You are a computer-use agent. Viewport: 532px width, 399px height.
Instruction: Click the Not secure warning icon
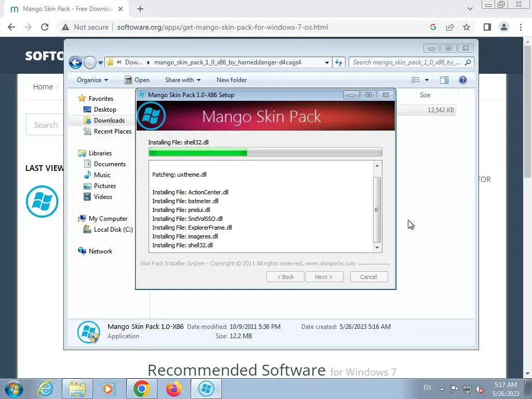[65, 27]
